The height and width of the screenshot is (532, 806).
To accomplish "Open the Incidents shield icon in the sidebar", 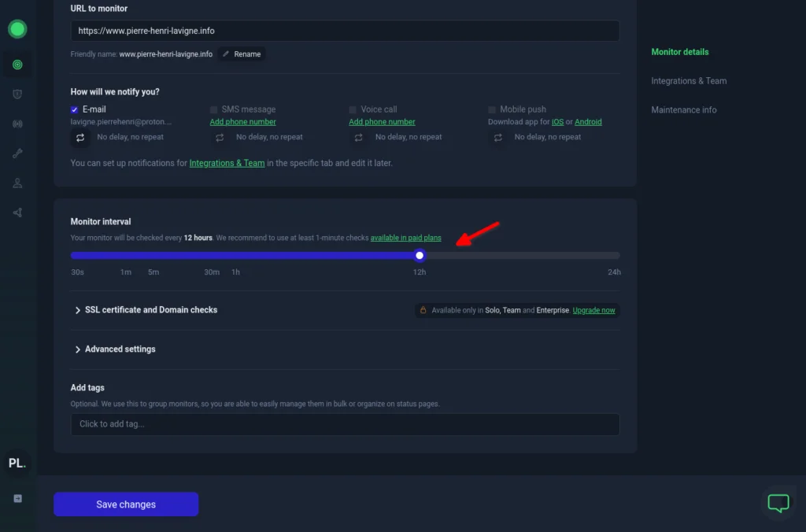I will (17, 94).
